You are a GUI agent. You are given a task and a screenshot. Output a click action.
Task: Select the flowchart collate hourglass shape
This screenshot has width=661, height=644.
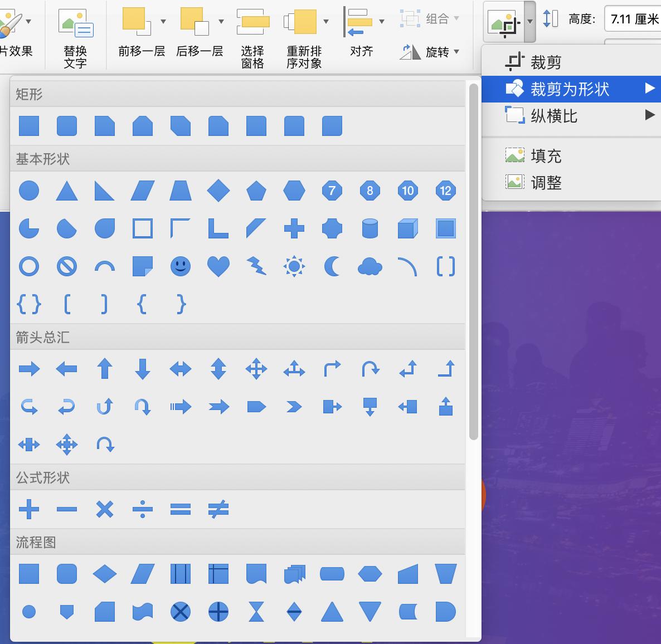coord(256,612)
